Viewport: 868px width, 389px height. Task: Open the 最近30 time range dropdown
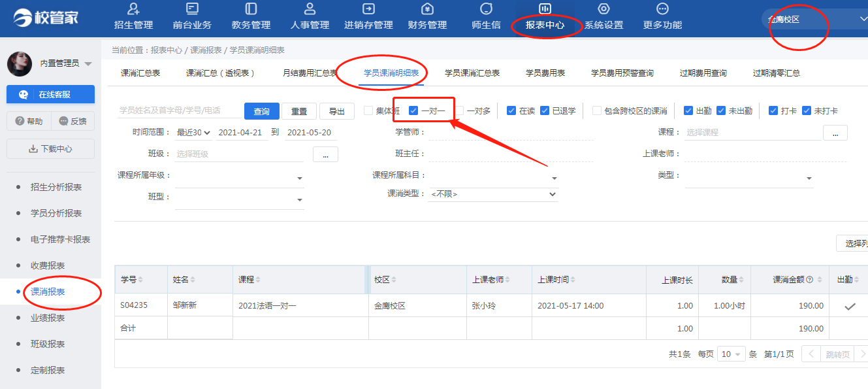[x=193, y=132]
